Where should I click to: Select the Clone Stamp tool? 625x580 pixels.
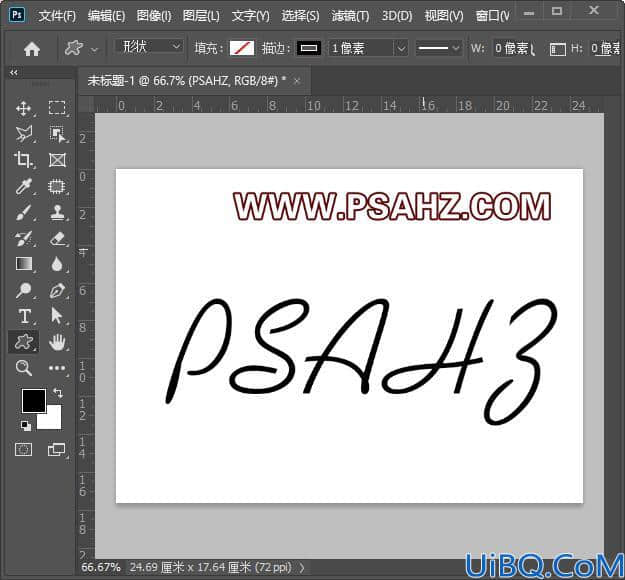57,212
